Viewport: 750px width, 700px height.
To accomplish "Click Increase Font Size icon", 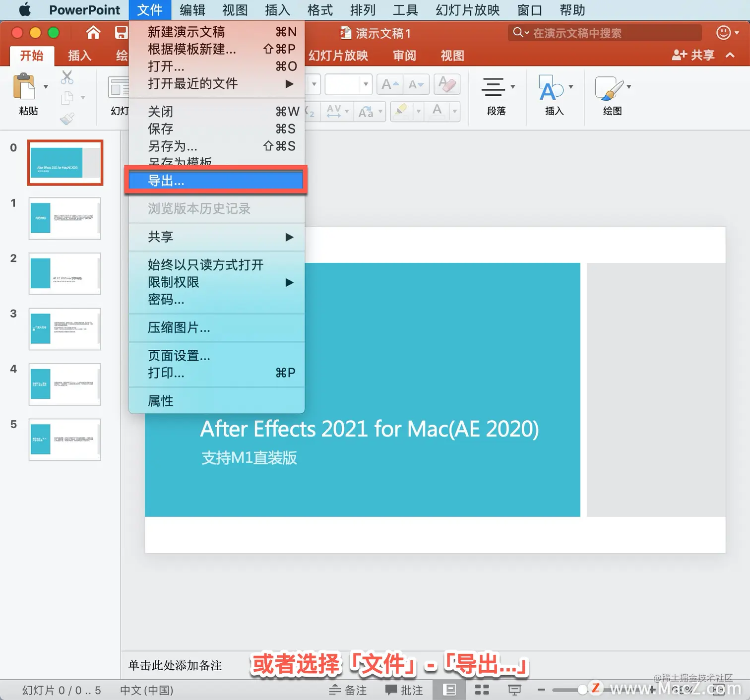I will click(x=390, y=85).
